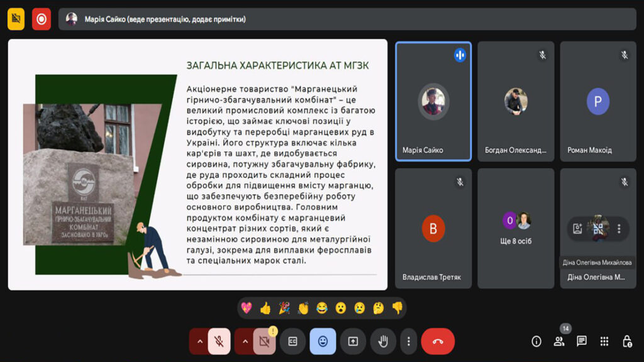This screenshot has height=362, width=644.
Task: Send the sad face emoji reaction
Action: pyautogui.click(x=359, y=308)
